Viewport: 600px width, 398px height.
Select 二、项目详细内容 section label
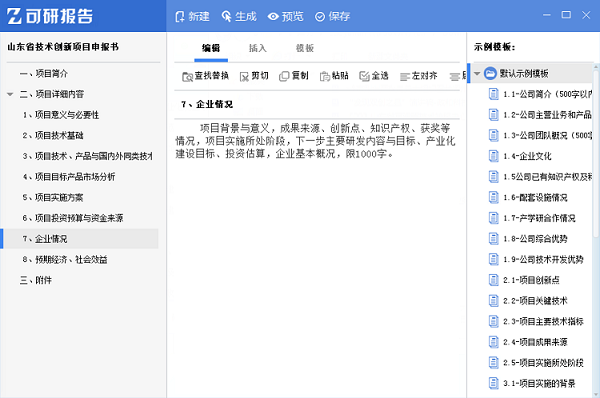pyautogui.click(x=52, y=94)
